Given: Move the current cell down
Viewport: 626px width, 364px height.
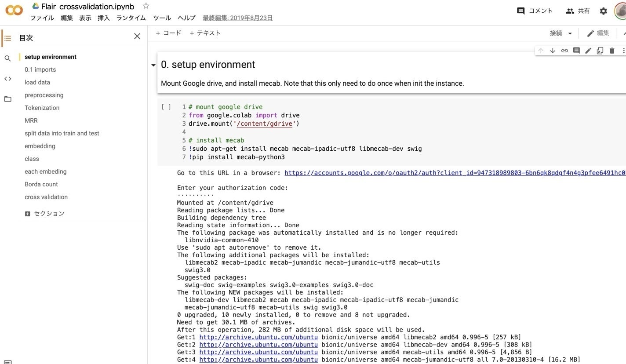Looking at the screenshot, I should point(553,50).
